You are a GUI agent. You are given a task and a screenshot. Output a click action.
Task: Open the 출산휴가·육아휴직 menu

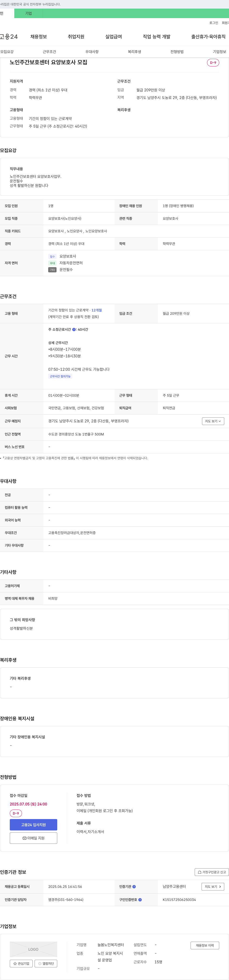pos(208,36)
